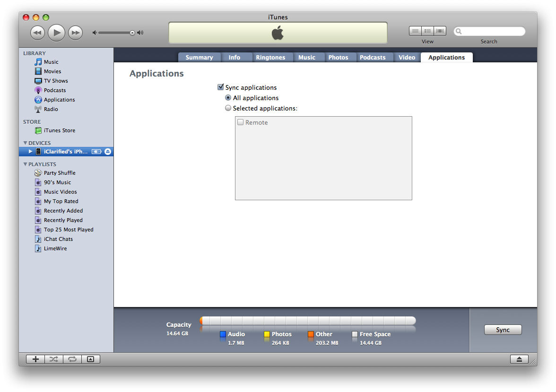The height and width of the screenshot is (392, 556).
Task: Switch to grouped album view
Action: coord(427,31)
